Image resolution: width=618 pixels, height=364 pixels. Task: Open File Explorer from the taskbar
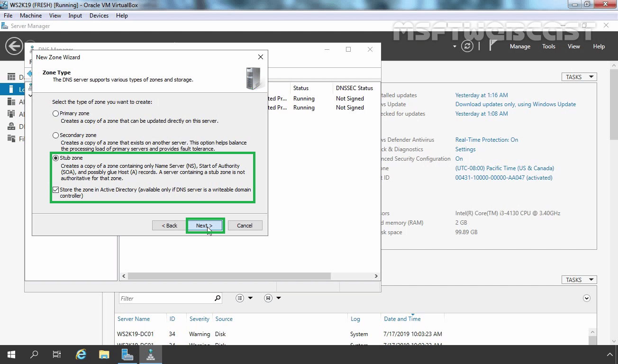pyautogui.click(x=104, y=355)
